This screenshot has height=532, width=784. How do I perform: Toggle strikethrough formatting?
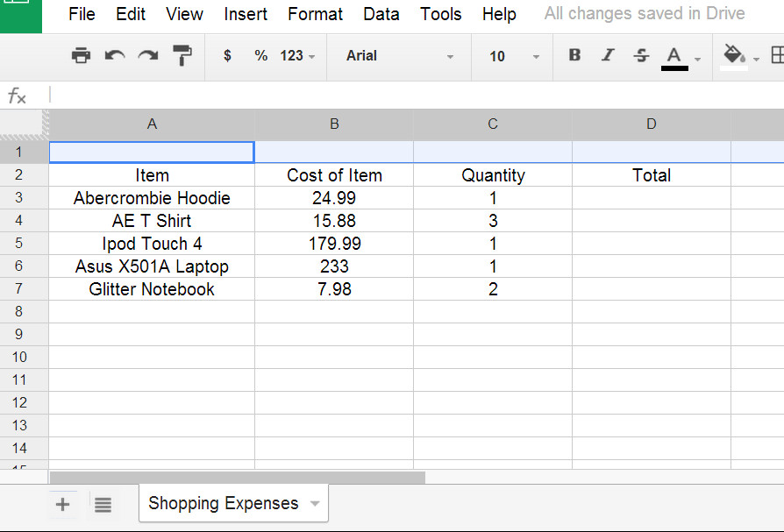coord(641,55)
